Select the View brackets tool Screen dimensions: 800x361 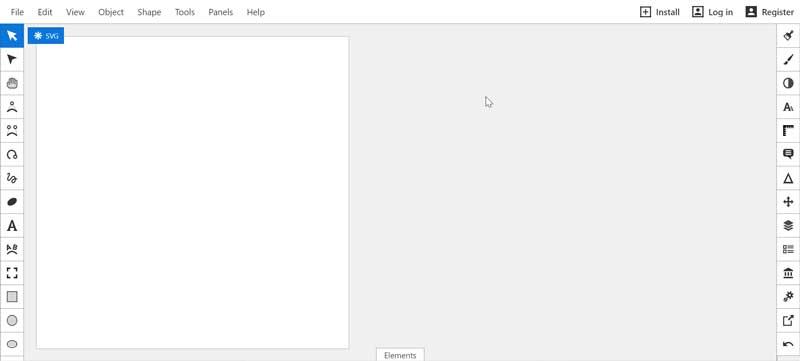click(x=12, y=273)
